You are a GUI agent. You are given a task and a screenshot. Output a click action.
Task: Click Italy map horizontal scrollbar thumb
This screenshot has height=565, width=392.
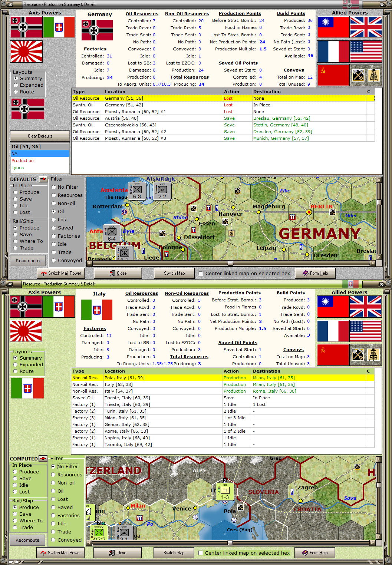230,543
